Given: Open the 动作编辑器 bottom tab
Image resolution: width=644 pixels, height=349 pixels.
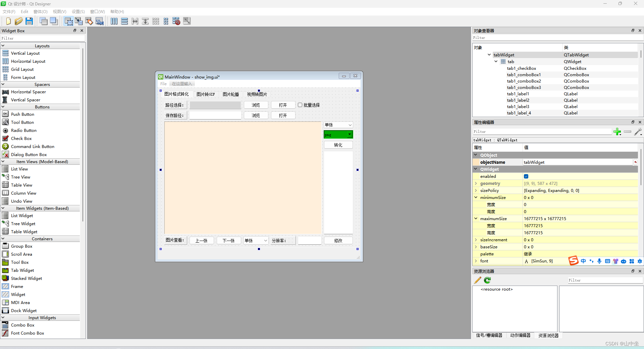Looking at the screenshot, I should [x=520, y=335].
